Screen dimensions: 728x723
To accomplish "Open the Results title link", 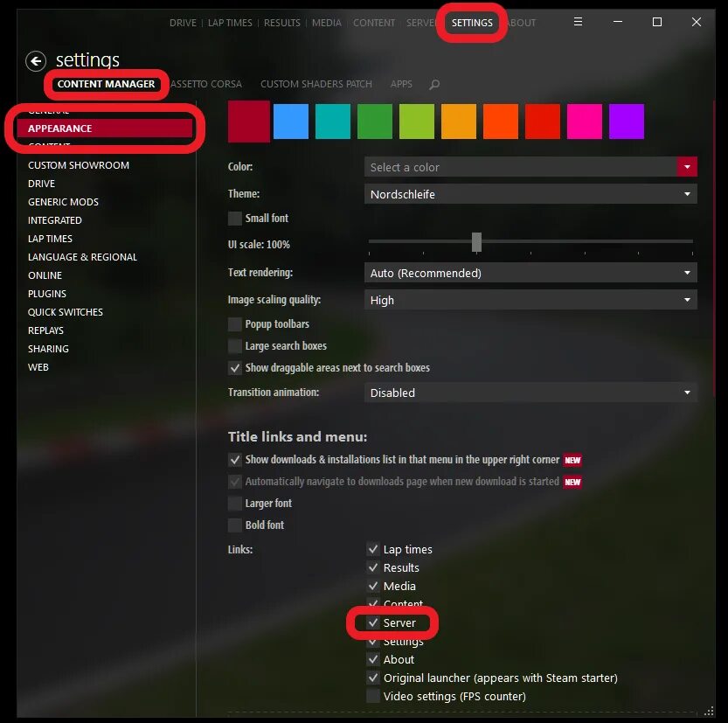I will pyautogui.click(x=281, y=23).
